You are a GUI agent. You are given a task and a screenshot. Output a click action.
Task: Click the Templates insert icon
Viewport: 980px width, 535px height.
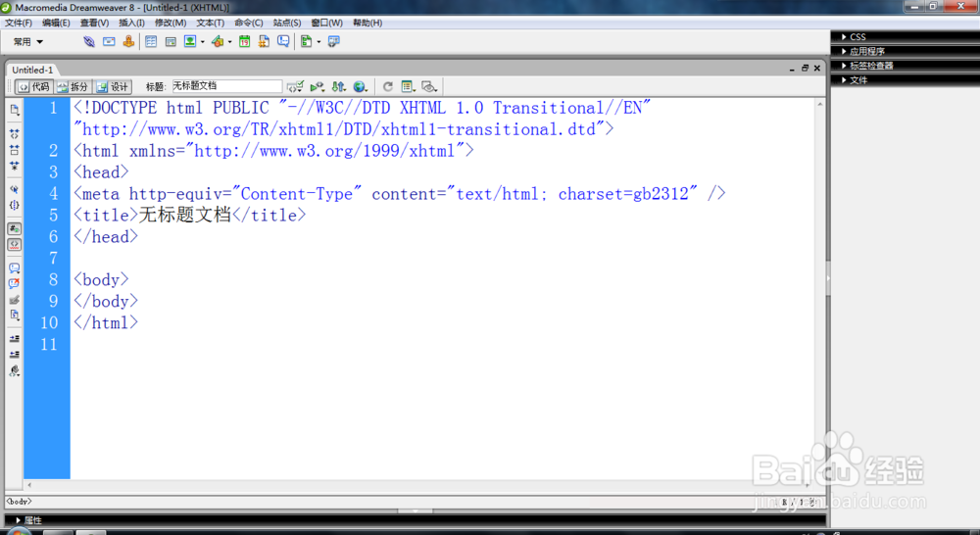[306, 42]
